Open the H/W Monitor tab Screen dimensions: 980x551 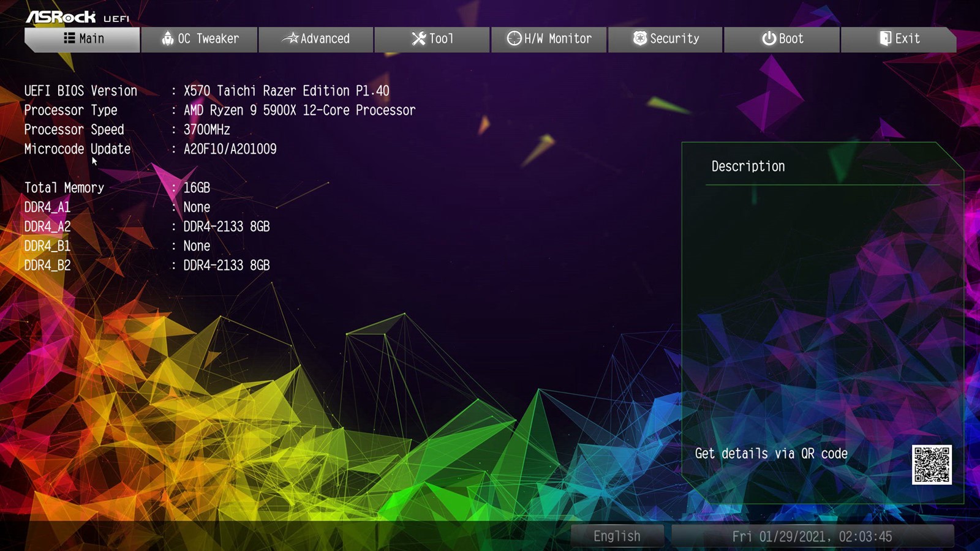click(x=549, y=39)
